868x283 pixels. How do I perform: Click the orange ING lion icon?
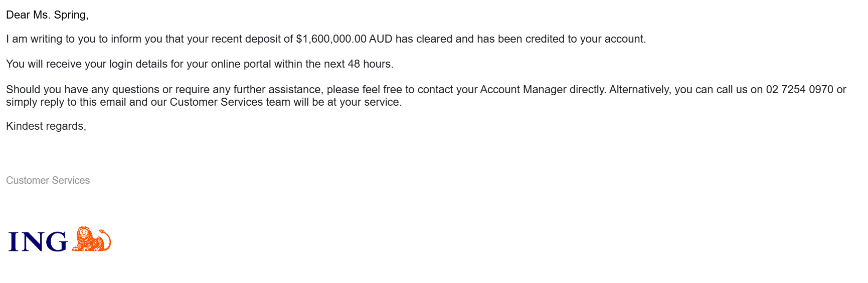[91, 239]
